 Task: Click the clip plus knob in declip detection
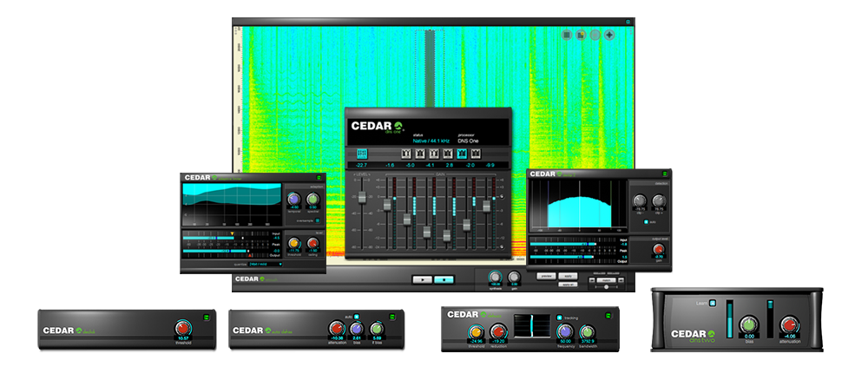659,200
